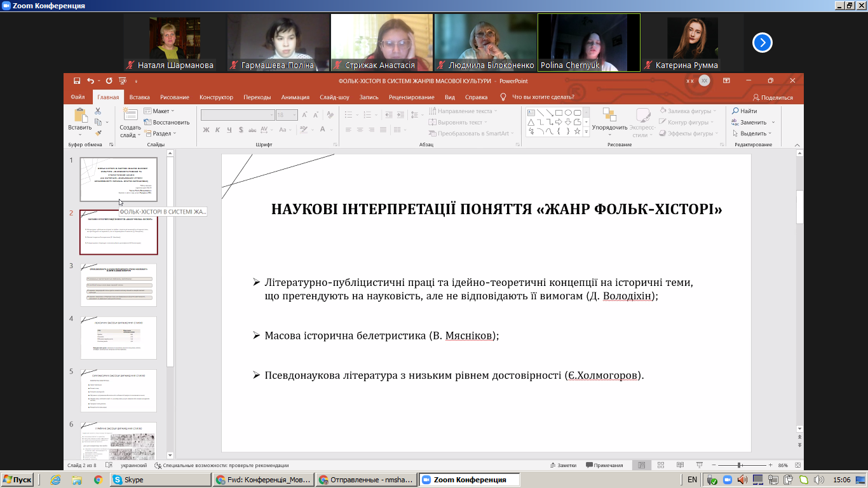This screenshot has height=488, width=868.
Task: Pick the oval shape in shapes gallery
Action: (x=568, y=112)
